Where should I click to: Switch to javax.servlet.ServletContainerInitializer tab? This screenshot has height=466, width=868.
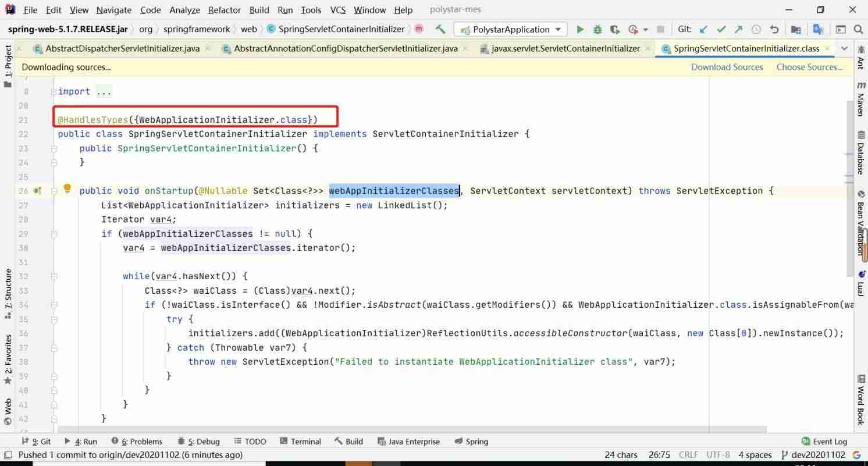[560, 48]
